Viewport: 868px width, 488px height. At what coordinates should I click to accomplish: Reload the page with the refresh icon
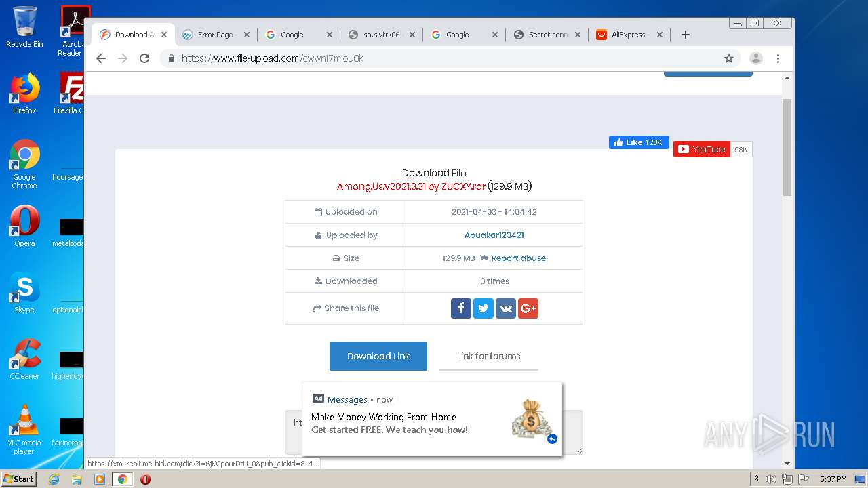coord(144,58)
